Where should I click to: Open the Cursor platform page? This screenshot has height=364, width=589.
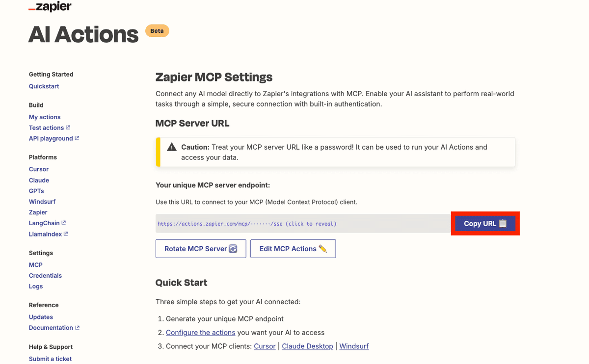point(38,169)
